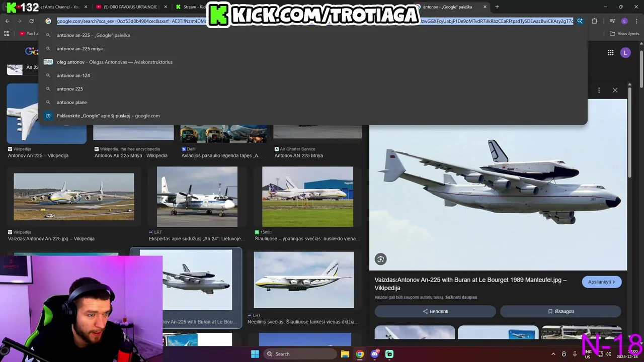The height and width of the screenshot is (362, 644).
Task: Click the page vertical scrollbar
Action: tap(641, 70)
